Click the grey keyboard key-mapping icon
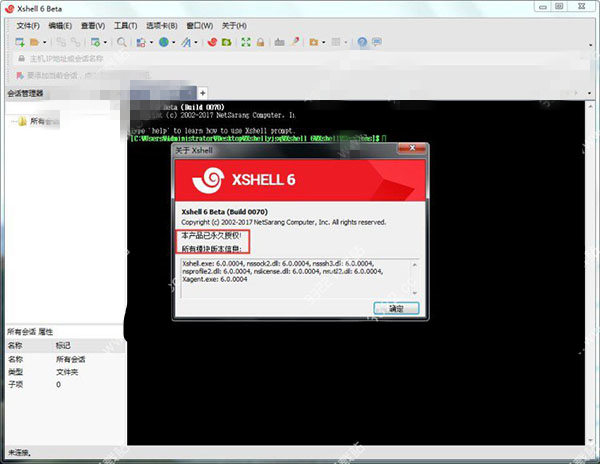The width and height of the screenshot is (600, 464). 279,42
